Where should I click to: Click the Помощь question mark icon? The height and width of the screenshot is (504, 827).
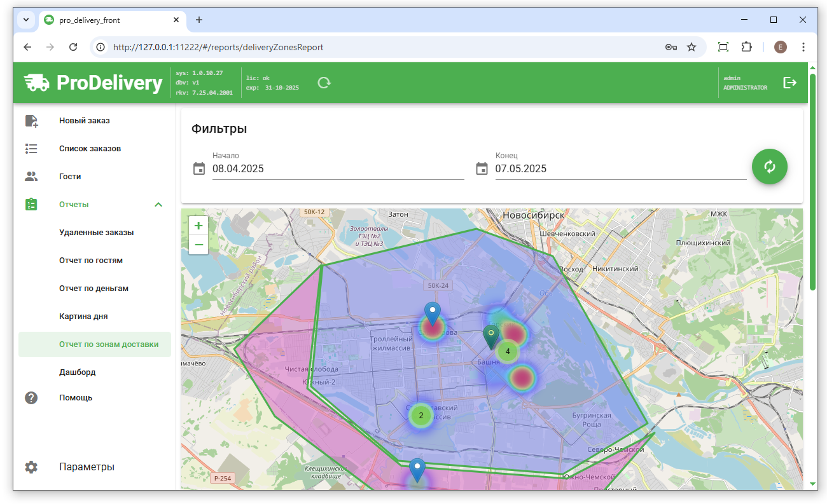click(x=31, y=398)
